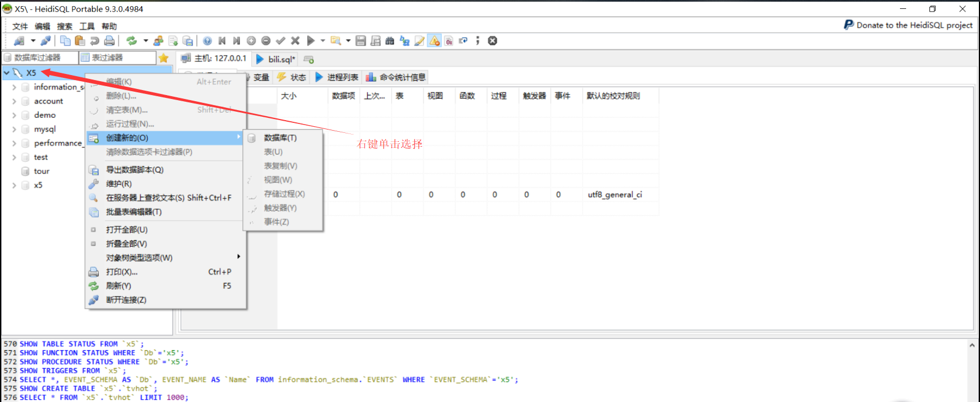Click the yellow star favorites icon

point(163,58)
